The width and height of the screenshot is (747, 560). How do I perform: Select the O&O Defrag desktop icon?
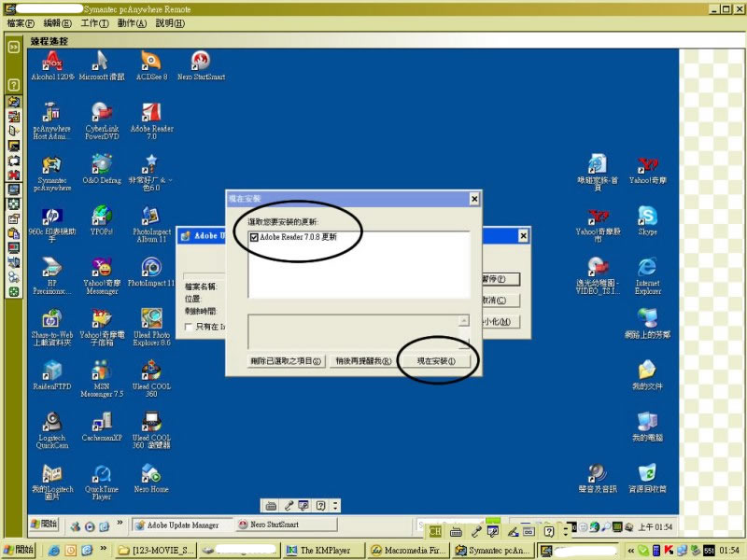[x=102, y=169]
